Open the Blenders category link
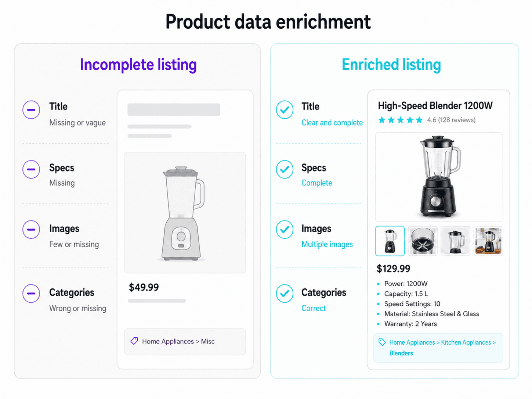Viewport: 532px width, 399px height. pyautogui.click(x=401, y=353)
